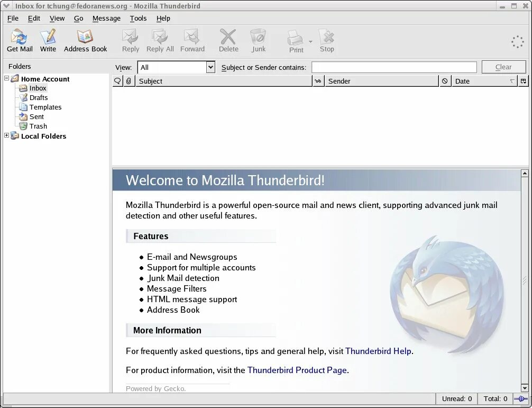Click the scrollbar down arrow in preview
The image size is (532, 408).
[525, 388]
